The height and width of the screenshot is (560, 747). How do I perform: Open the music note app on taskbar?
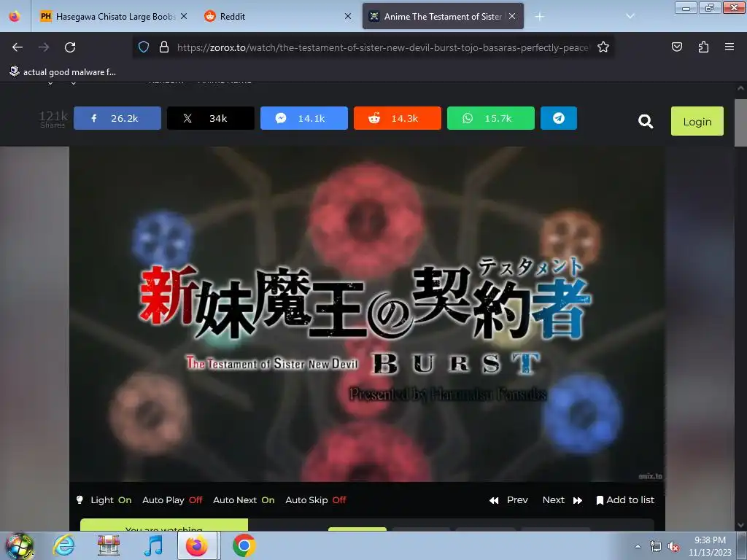click(x=153, y=545)
